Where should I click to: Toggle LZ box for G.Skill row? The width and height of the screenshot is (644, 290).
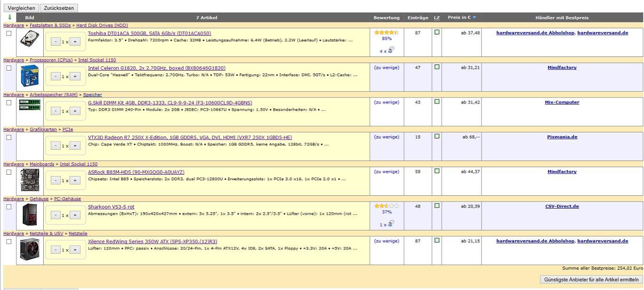tap(437, 101)
